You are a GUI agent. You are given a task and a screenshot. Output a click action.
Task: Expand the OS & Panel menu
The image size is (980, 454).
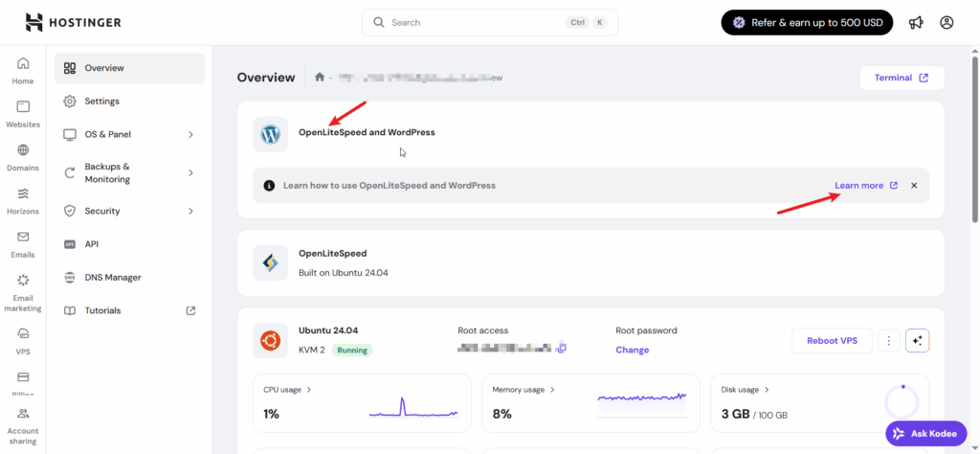coord(129,134)
